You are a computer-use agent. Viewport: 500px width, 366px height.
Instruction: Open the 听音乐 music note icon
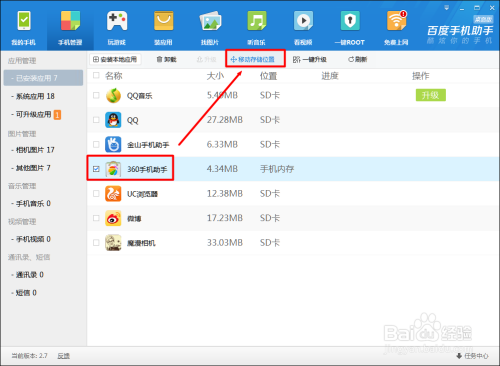point(257,21)
